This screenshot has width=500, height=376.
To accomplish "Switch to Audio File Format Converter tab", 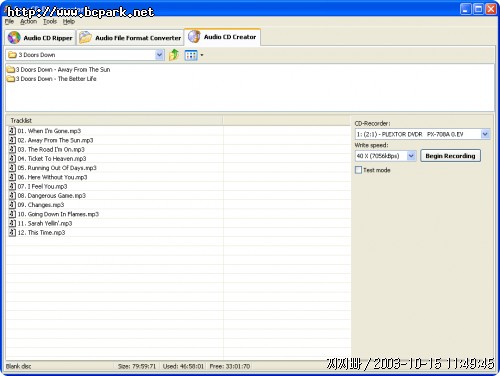I will [x=130, y=37].
